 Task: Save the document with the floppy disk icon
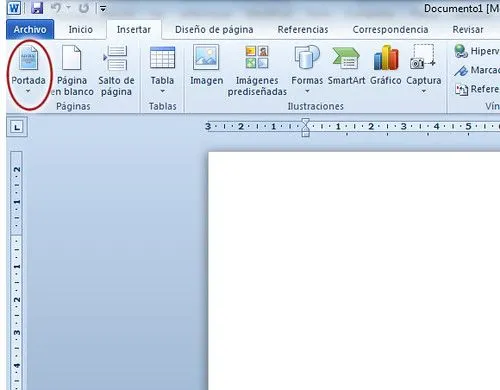click(37, 8)
